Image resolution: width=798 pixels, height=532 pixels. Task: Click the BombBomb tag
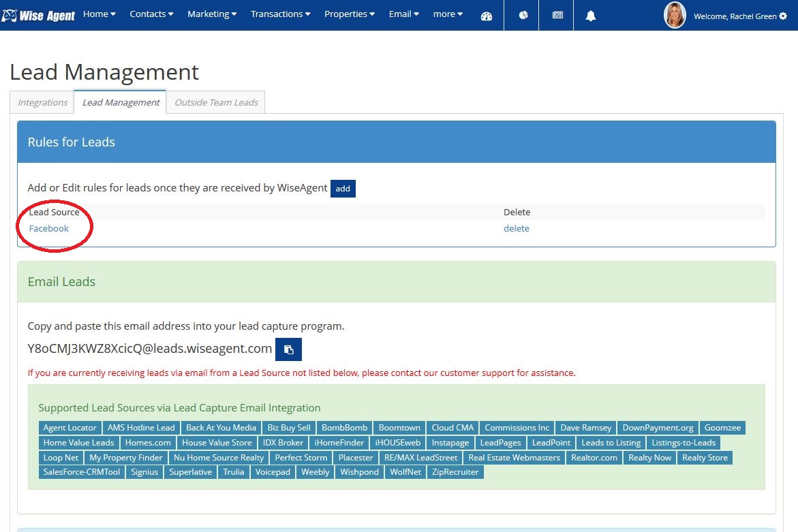coord(344,428)
